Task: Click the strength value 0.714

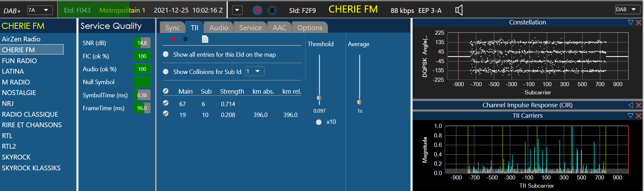Action: click(228, 104)
